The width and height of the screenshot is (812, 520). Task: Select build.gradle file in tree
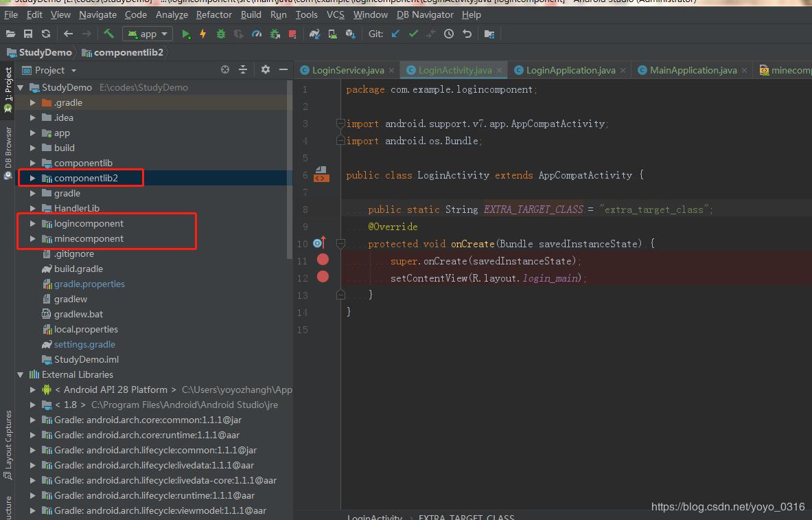pos(78,269)
